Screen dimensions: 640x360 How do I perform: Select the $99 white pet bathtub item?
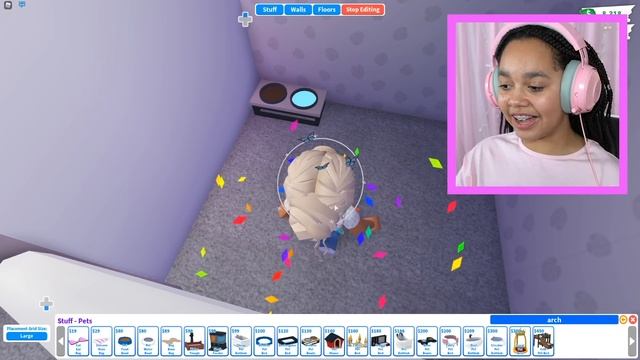click(241, 341)
